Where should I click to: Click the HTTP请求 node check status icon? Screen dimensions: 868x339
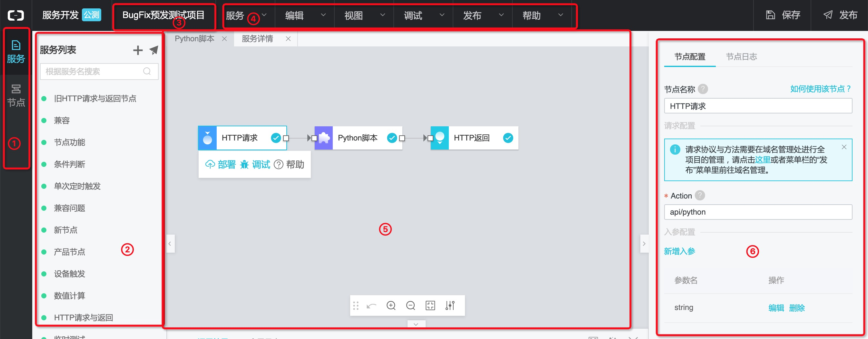276,138
